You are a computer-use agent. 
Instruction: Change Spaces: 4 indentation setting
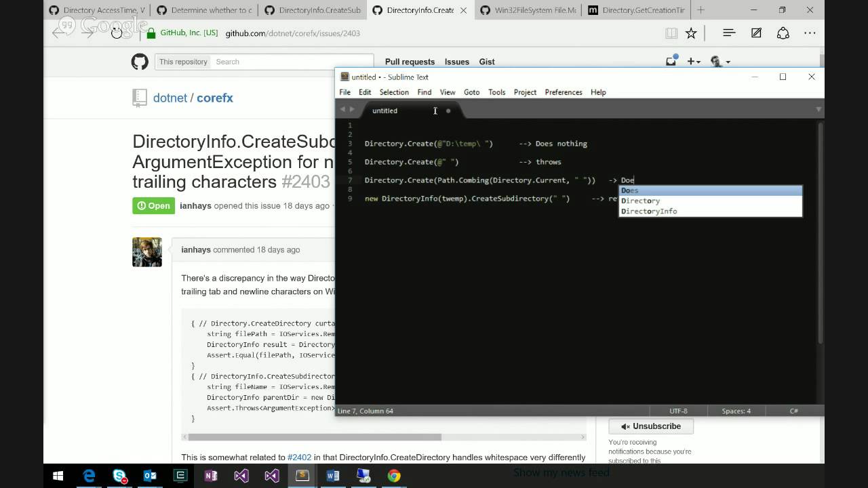(x=736, y=411)
